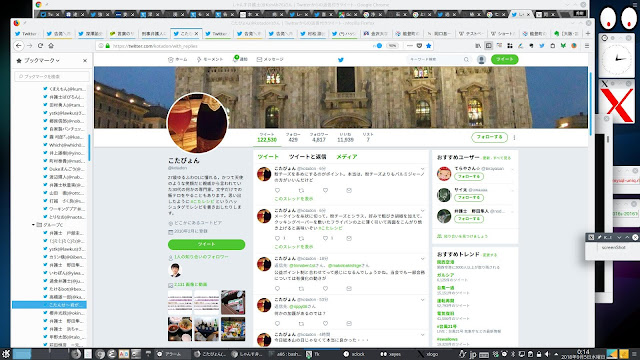Click the Twitter bird logo
Screen dimensions: 640x360
click(x=341, y=60)
